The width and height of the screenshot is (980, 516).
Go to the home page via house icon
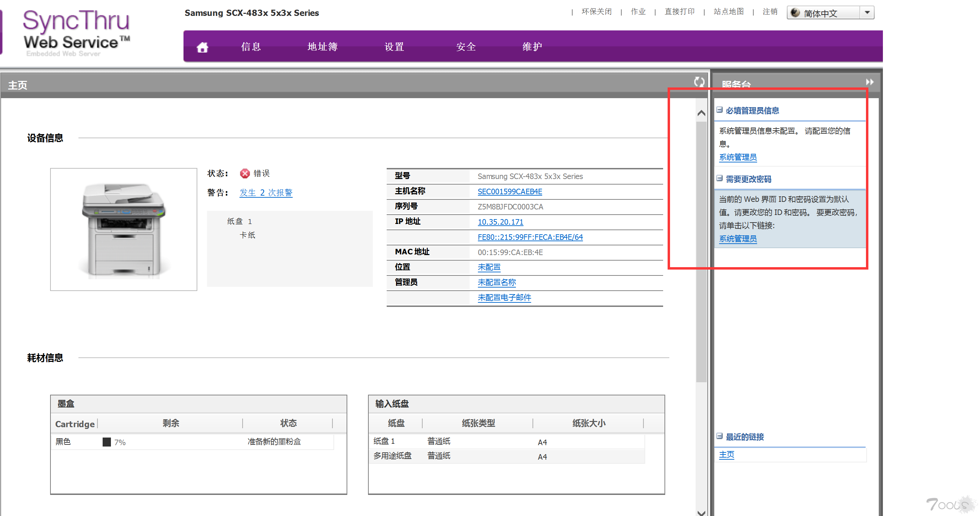[x=202, y=47]
